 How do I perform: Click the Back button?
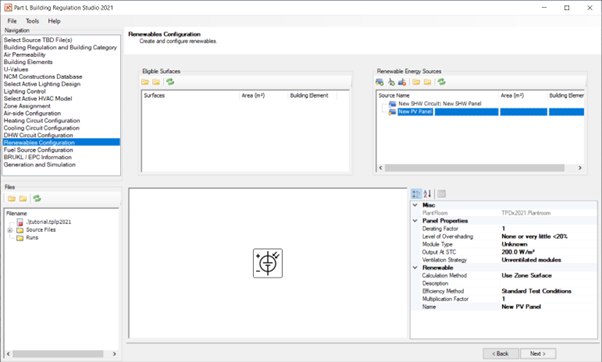point(501,354)
